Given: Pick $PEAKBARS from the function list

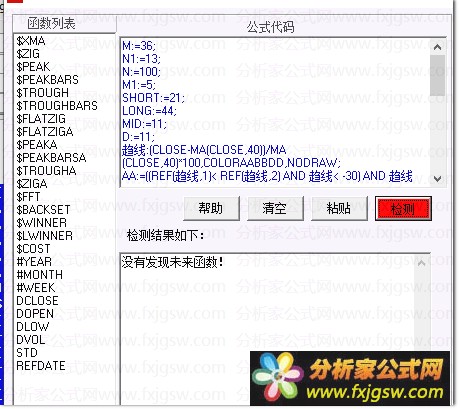Looking at the screenshot, I should (47, 80).
